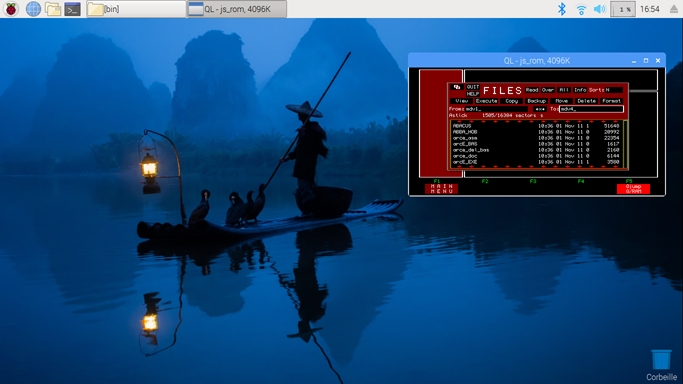This screenshot has height=384, width=683.
Task: Open the Bluetooth tray icon
Action: pyautogui.click(x=562, y=9)
